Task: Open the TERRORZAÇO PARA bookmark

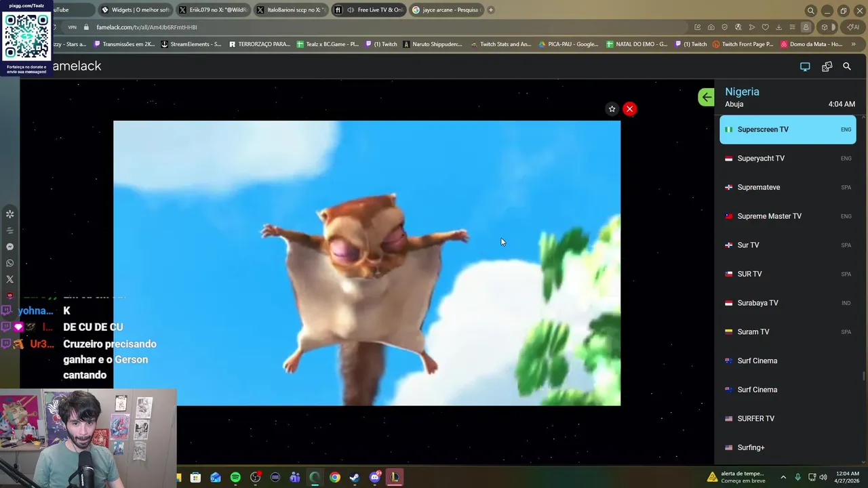Action: [260, 44]
